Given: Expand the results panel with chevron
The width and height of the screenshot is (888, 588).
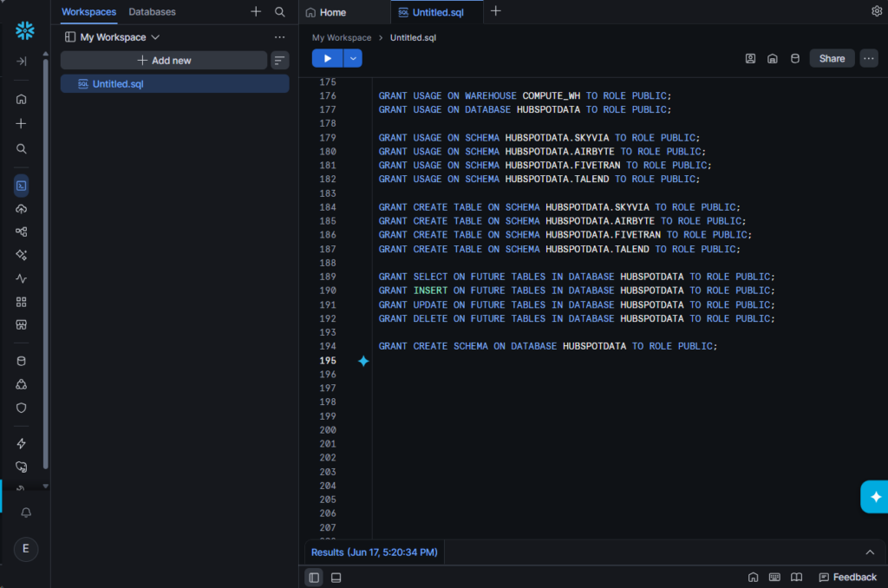Looking at the screenshot, I should coord(870,552).
